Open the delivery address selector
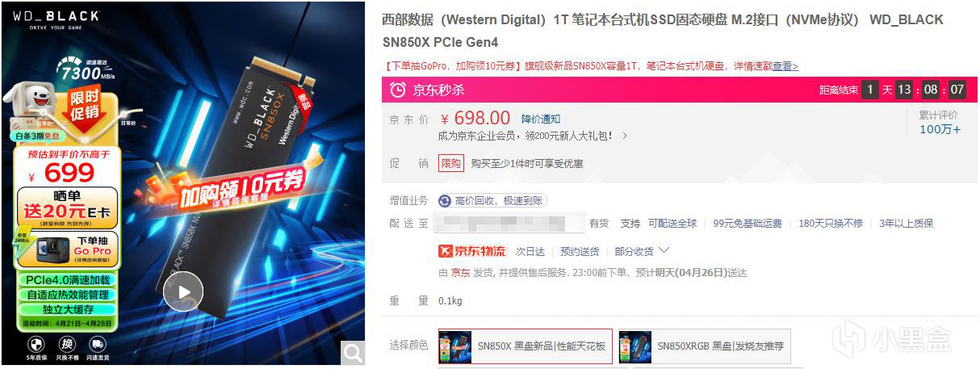Viewport: 980px width, 369px height. tap(509, 223)
